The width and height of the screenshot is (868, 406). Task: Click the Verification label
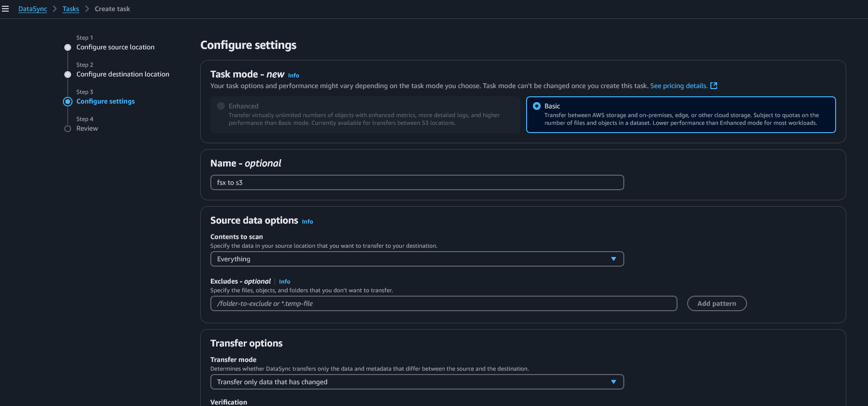tap(229, 402)
